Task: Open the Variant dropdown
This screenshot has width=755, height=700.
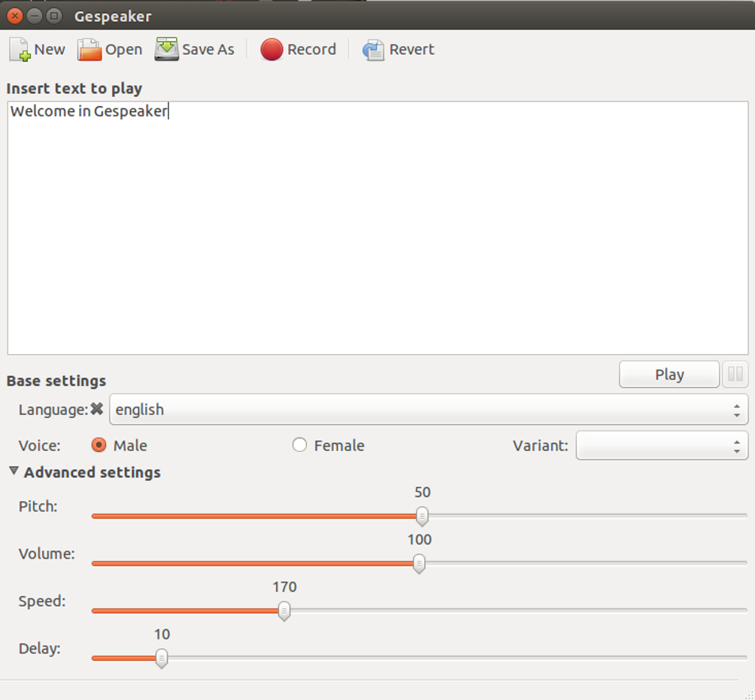Action: pyautogui.click(x=662, y=445)
